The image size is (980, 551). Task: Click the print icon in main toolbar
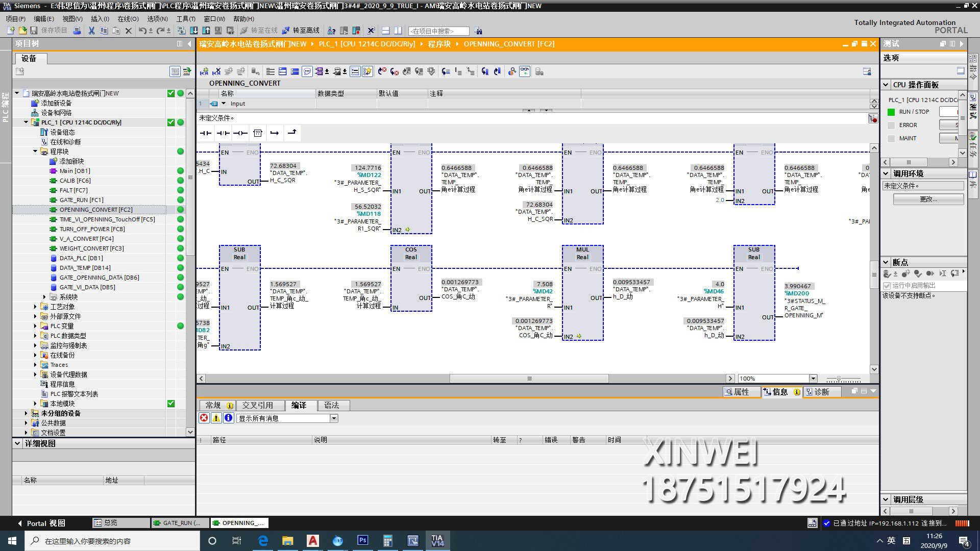pos(77,31)
